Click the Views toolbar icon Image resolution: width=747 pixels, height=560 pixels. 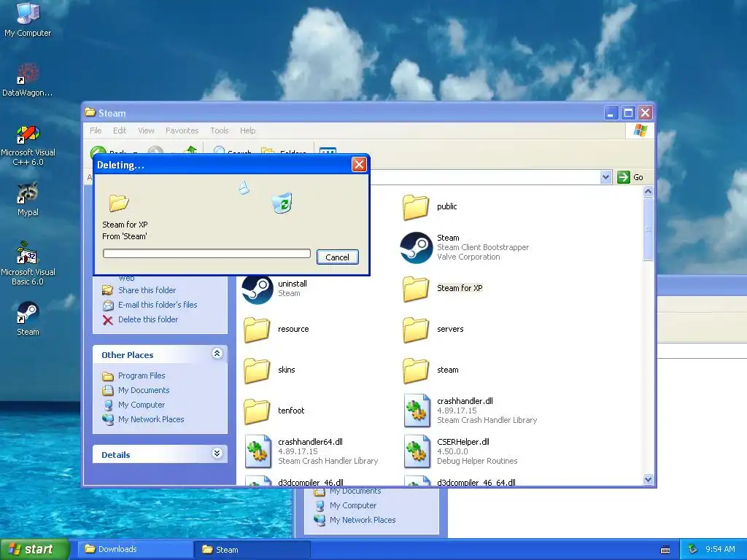click(x=328, y=150)
